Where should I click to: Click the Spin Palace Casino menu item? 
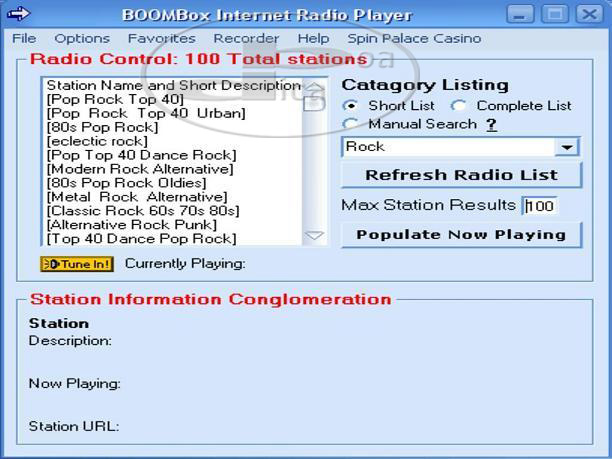click(413, 38)
